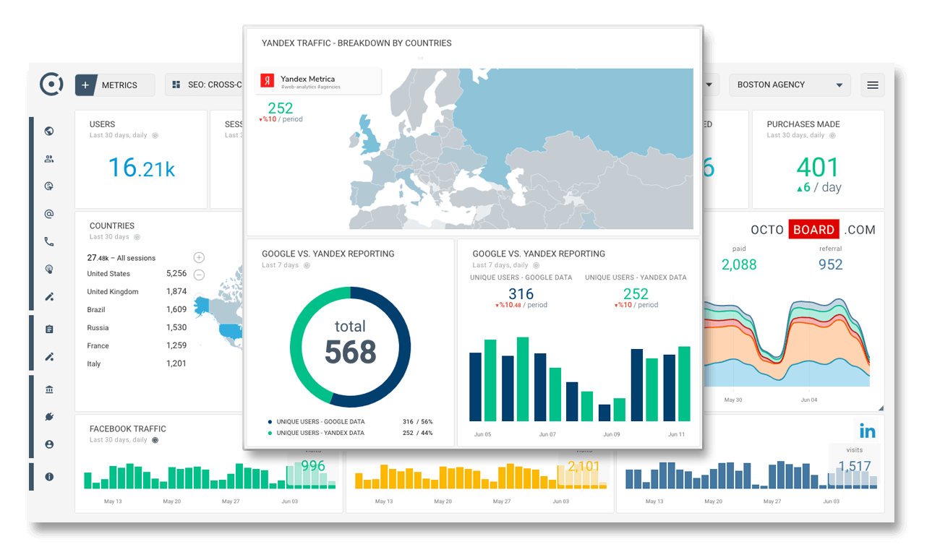Click the 27.48k All sessions text
940x560 pixels.
(x=121, y=258)
